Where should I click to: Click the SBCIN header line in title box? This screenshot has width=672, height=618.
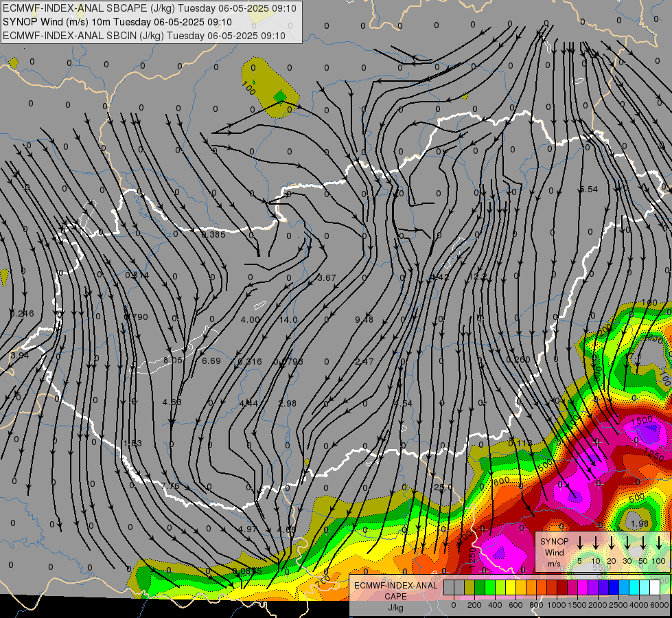(144, 36)
